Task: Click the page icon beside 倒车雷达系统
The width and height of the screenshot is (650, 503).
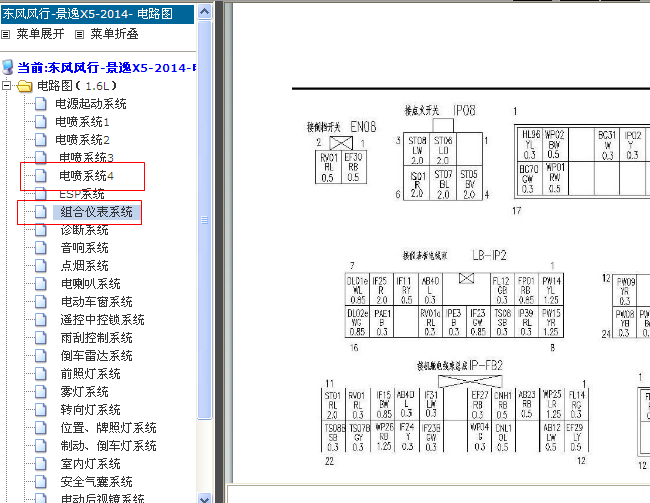Action: pyautogui.click(x=41, y=356)
